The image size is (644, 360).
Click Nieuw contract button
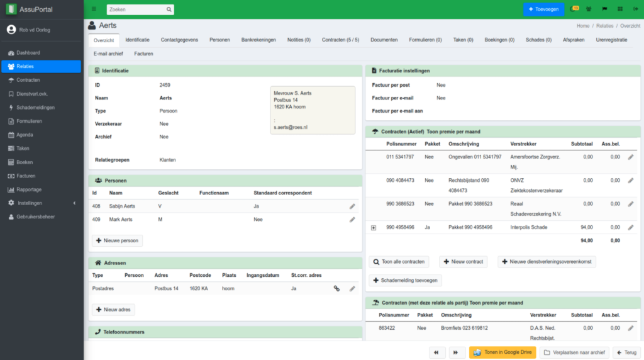pos(464,262)
